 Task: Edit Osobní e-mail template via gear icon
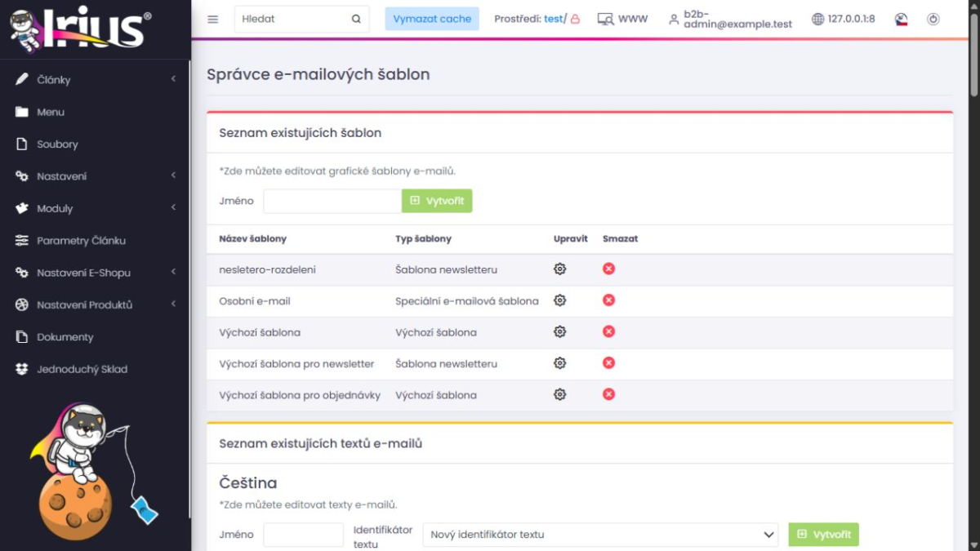(559, 300)
